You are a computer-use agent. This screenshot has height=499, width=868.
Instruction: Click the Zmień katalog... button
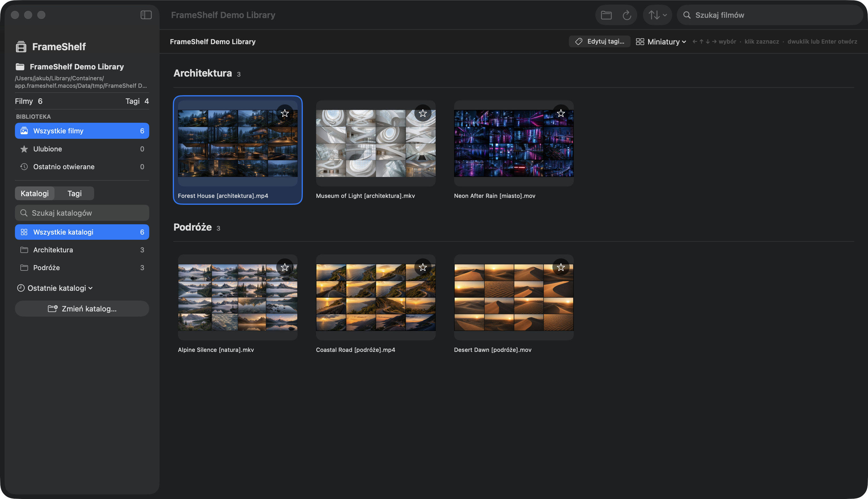point(82,309)
